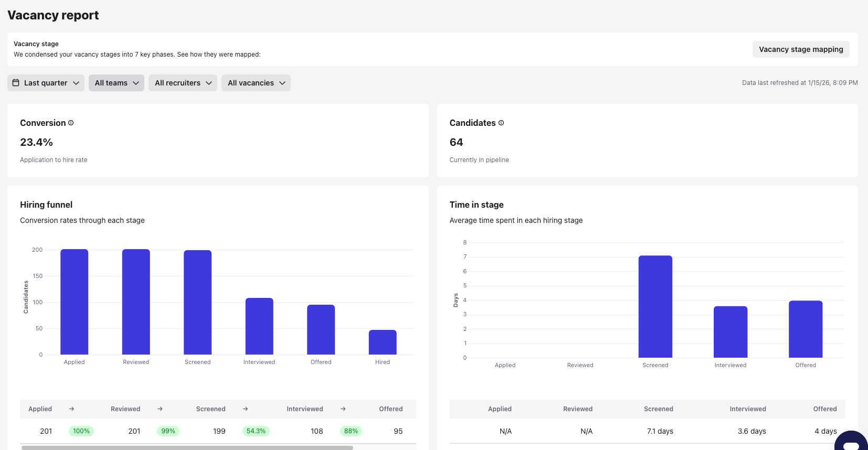Click the 100% conversion rate badge
868x450 pixels.
(x=81, y=431)
